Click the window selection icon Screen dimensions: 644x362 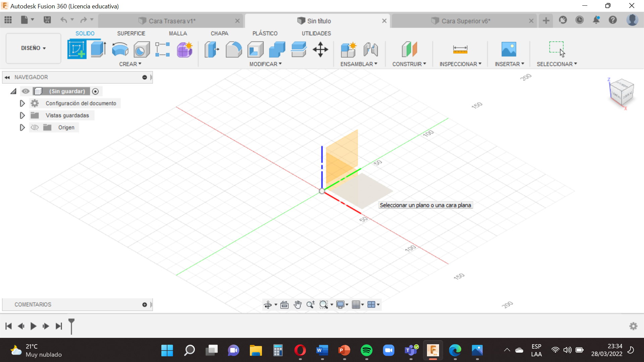pos(557,49)
